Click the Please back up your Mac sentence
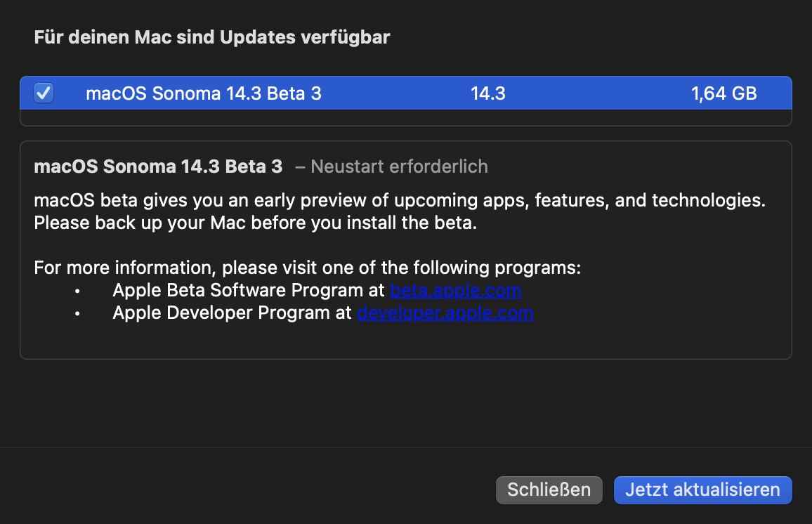 [256, 223]
